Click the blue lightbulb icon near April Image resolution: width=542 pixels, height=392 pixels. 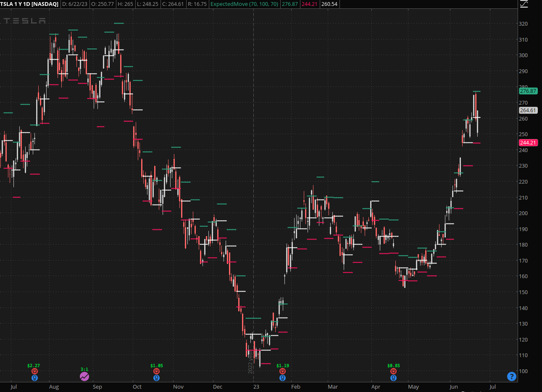coord(393,378)
